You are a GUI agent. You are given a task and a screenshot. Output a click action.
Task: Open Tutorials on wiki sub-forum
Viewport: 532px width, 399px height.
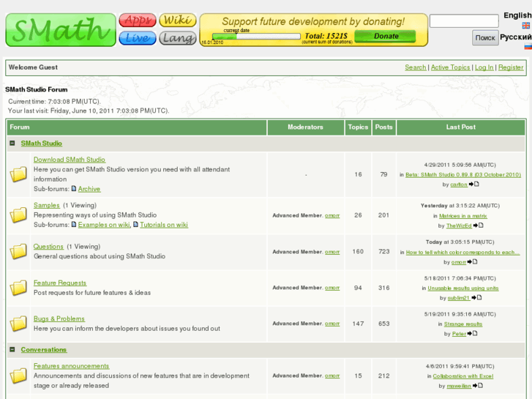click(164, 225)
